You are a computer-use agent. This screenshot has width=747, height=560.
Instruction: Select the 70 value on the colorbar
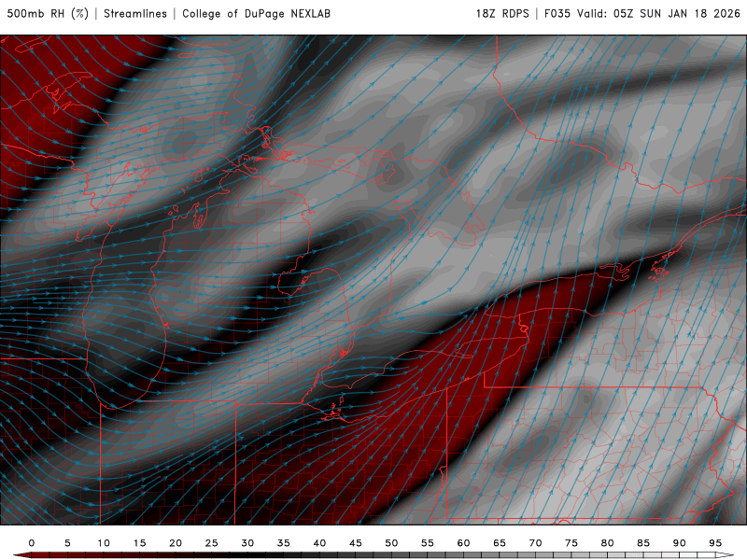tap(535, 543)
